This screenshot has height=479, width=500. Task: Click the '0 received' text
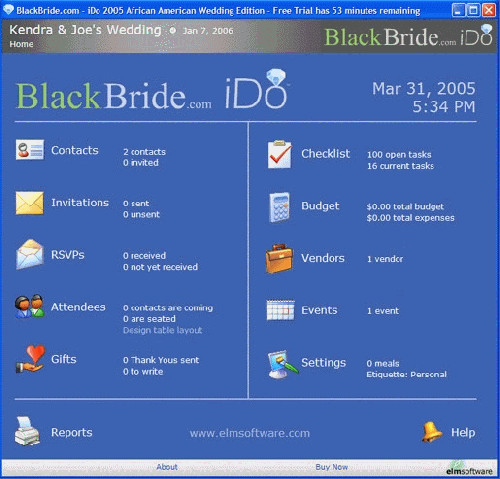click(x=144, y=256)
